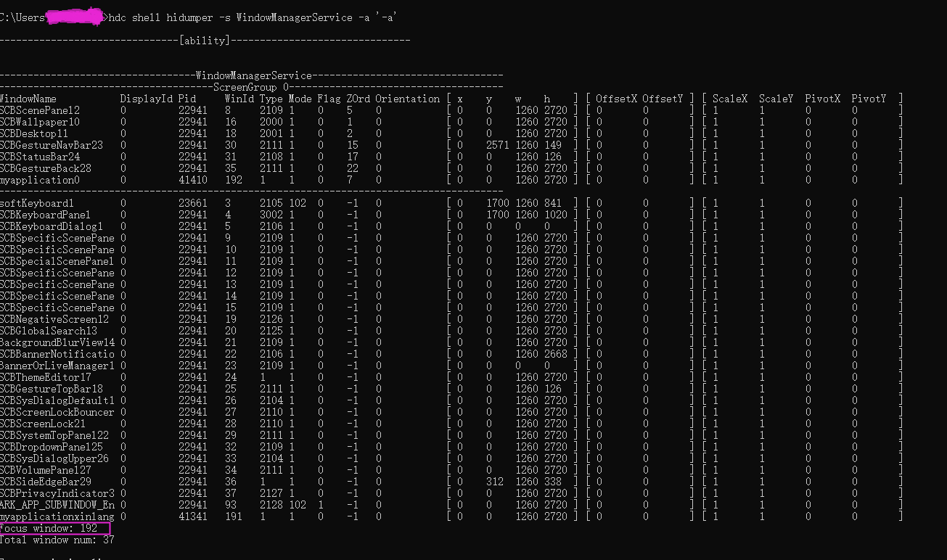Click the ScaleX column header
This screenshot has width=947, height=560.
point(730,99)
